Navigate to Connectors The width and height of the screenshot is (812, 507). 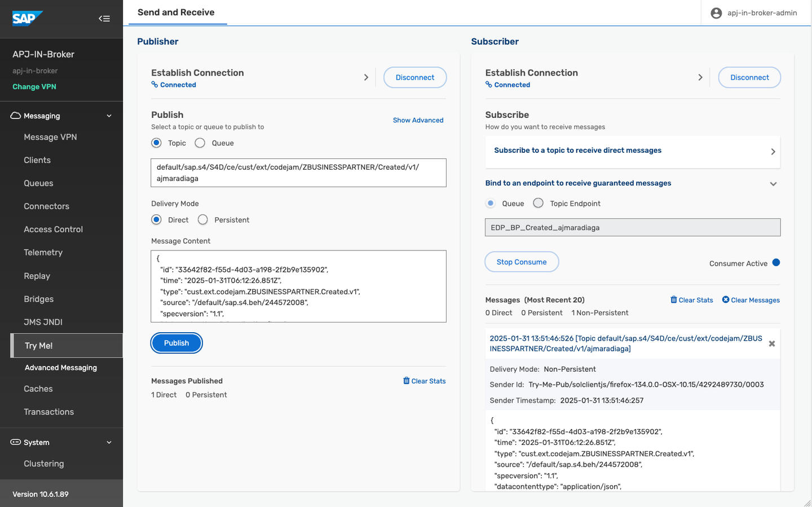pyautogui.click(x=47, y=206)
